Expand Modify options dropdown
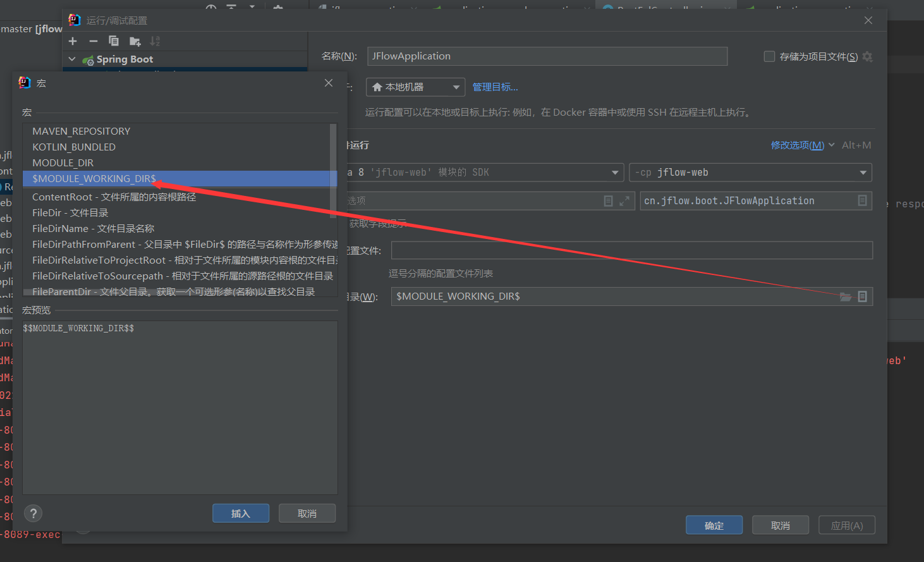924x562 pixels. tap(803, 145)
